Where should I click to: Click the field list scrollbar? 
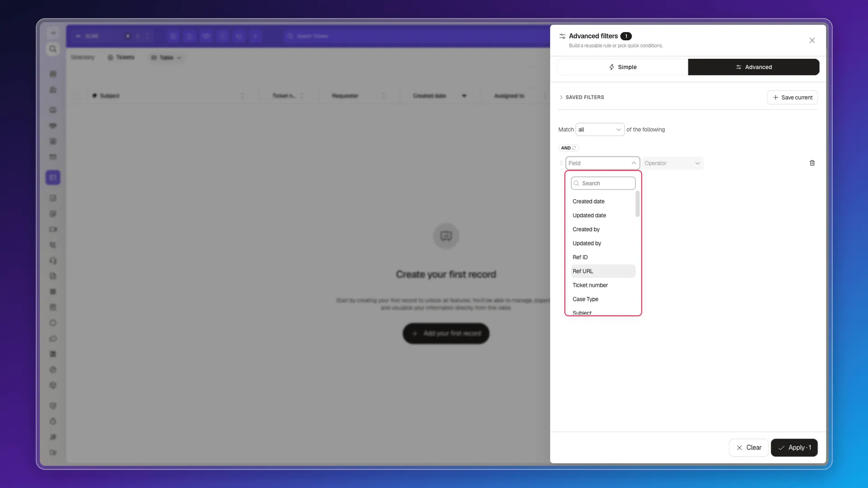click(x=637, y=204)
